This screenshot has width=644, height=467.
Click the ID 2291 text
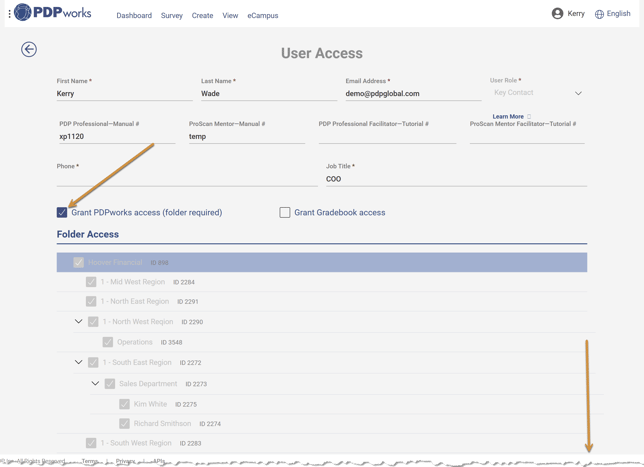[x=188, y=301]
